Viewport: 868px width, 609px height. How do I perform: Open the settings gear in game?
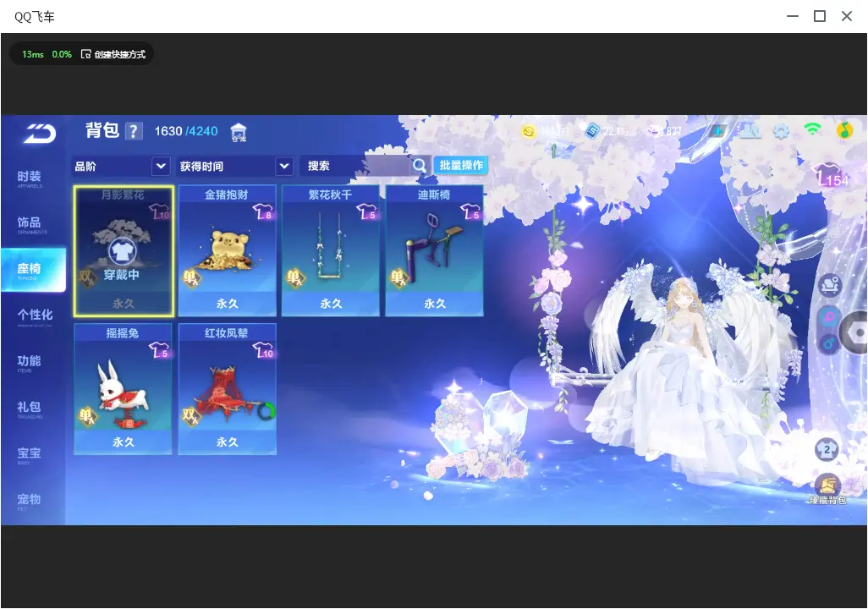(x=781, y=131)
